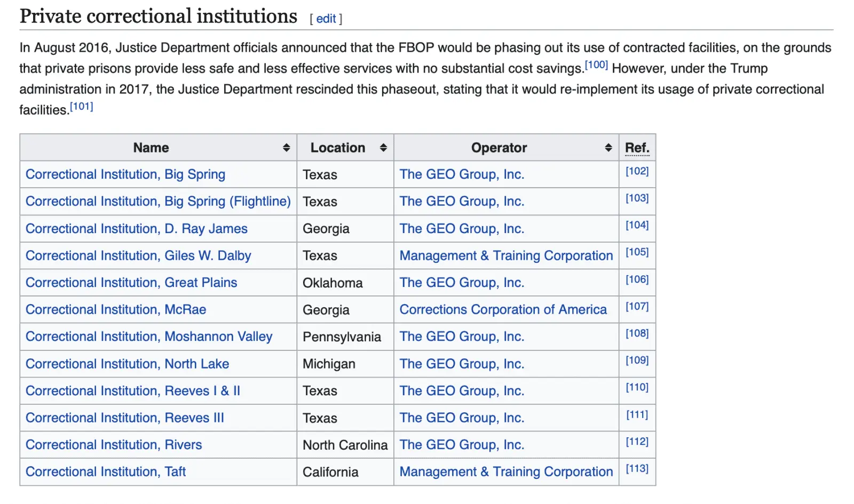854x504 pixels.
Task: Click The GEO Group link in Rivers row
Action: click(x=462, y=445)
